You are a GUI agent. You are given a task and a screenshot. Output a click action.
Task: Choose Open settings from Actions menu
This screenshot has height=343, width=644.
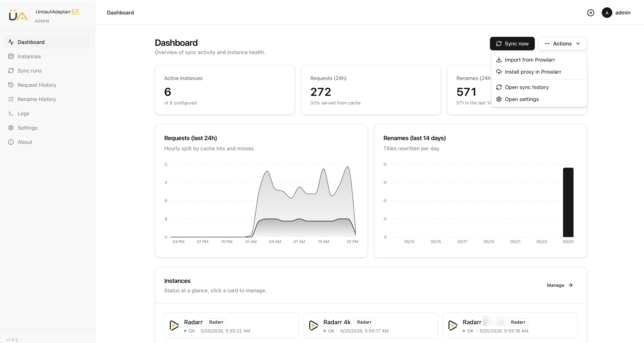coord(539,99)
